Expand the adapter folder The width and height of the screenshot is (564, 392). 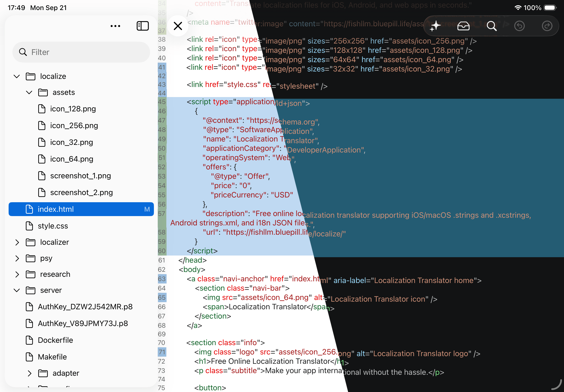(29, 373)
